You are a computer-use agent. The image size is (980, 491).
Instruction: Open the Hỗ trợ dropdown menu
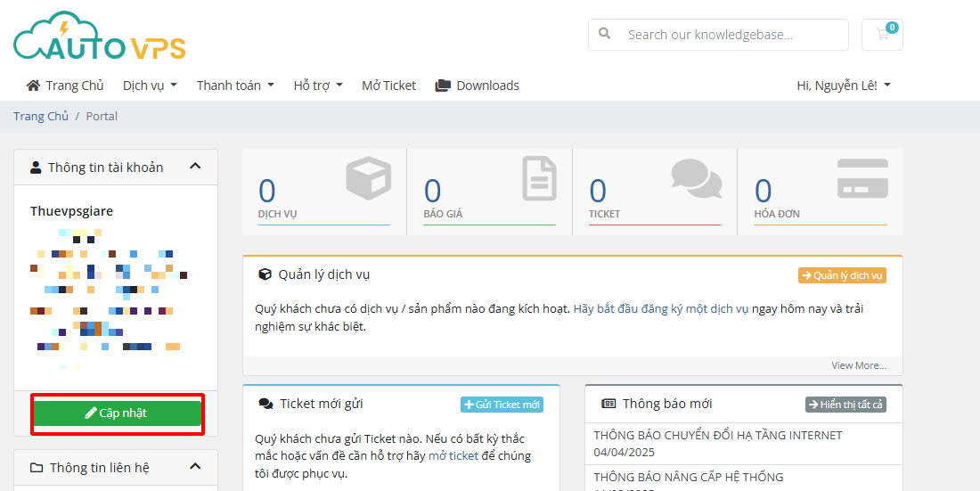pos(318,85)
